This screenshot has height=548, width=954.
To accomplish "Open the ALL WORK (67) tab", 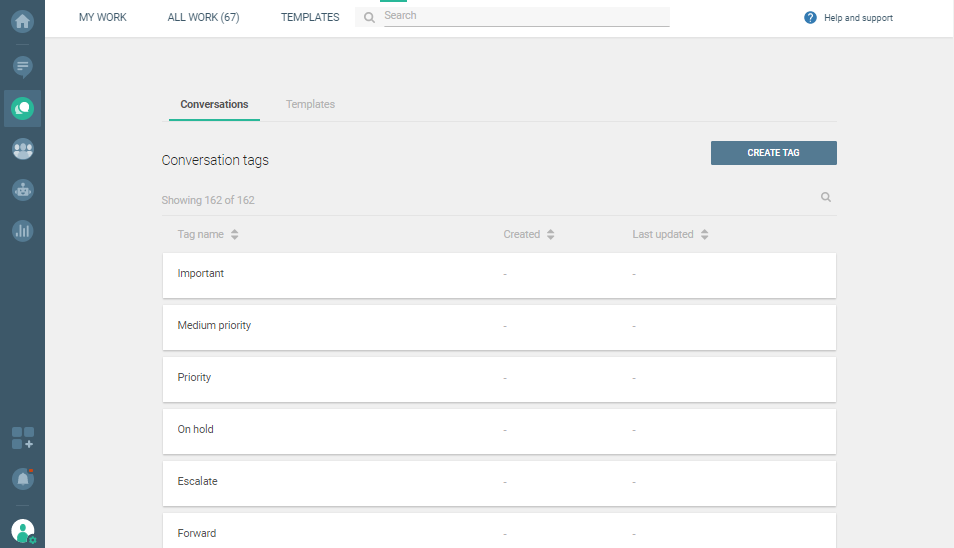I will tap(203, 17).
